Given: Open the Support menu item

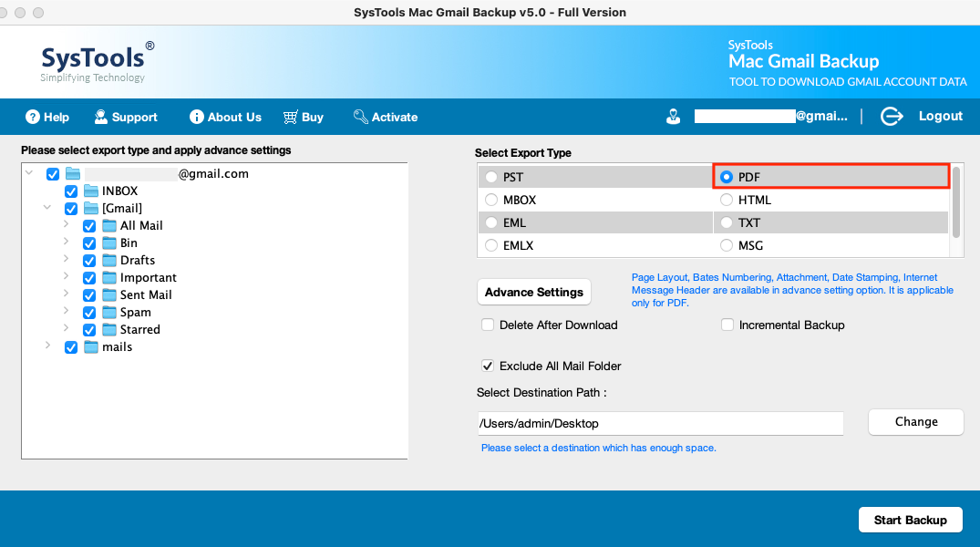Looking at the screenshot, I should point(126,117).
